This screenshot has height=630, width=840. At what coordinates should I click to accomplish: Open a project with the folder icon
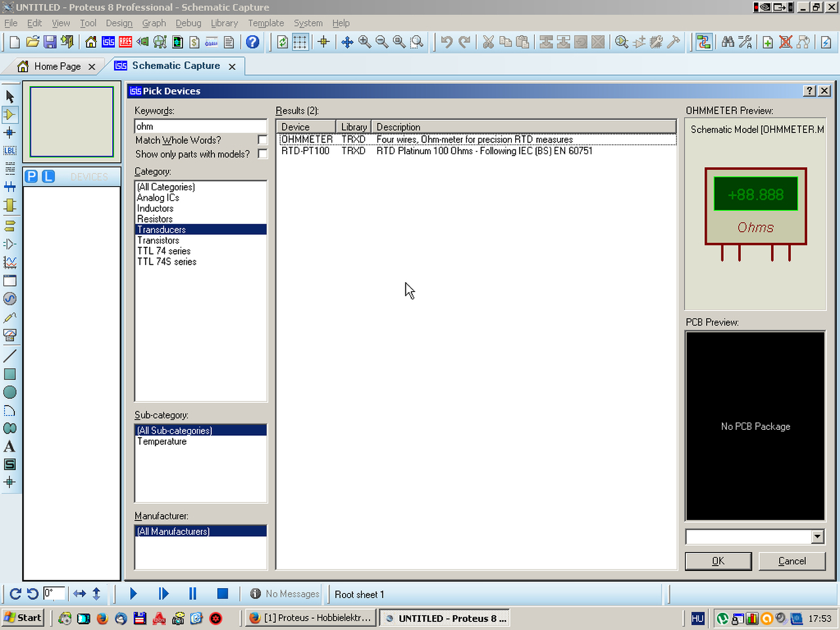point(32,42)
